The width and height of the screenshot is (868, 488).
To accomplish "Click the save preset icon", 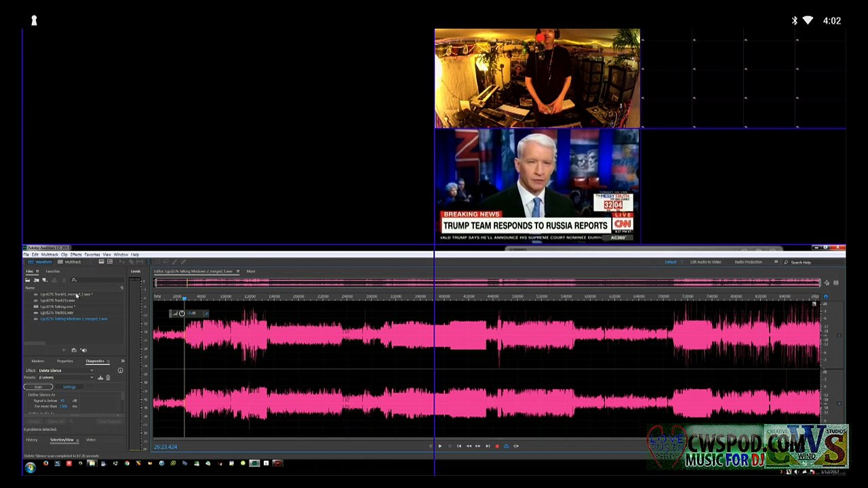I will point(100,378).
